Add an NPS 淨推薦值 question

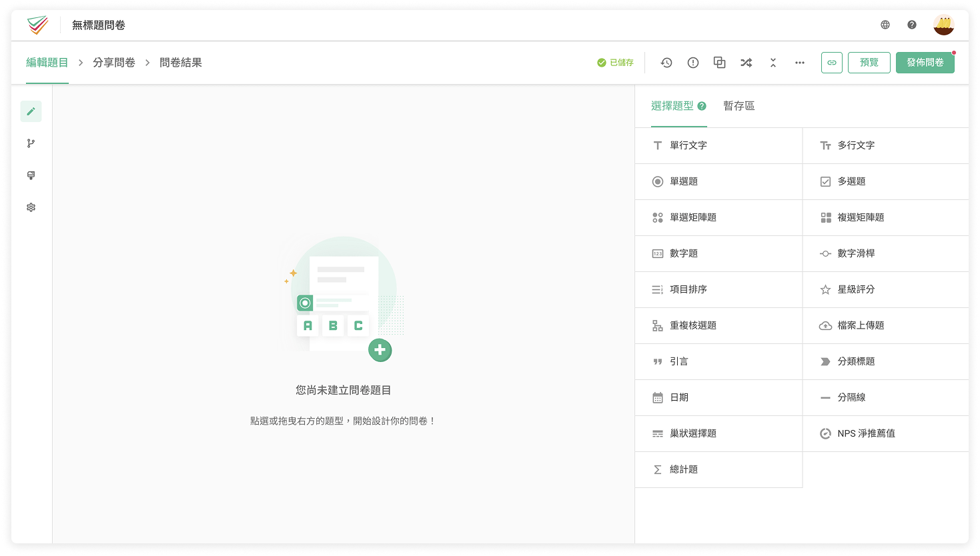[x=886, y=433]
